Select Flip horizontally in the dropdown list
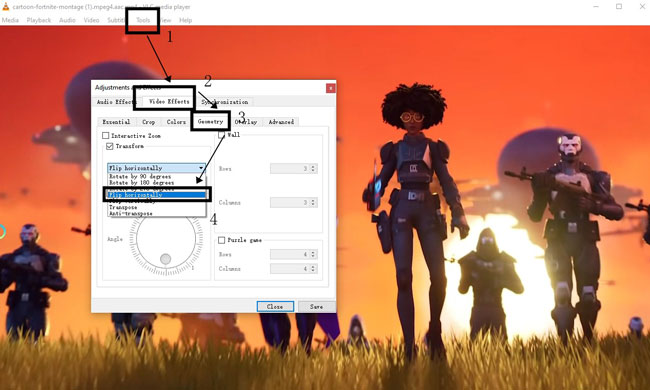The image size is (650, 390). point(156,194)
